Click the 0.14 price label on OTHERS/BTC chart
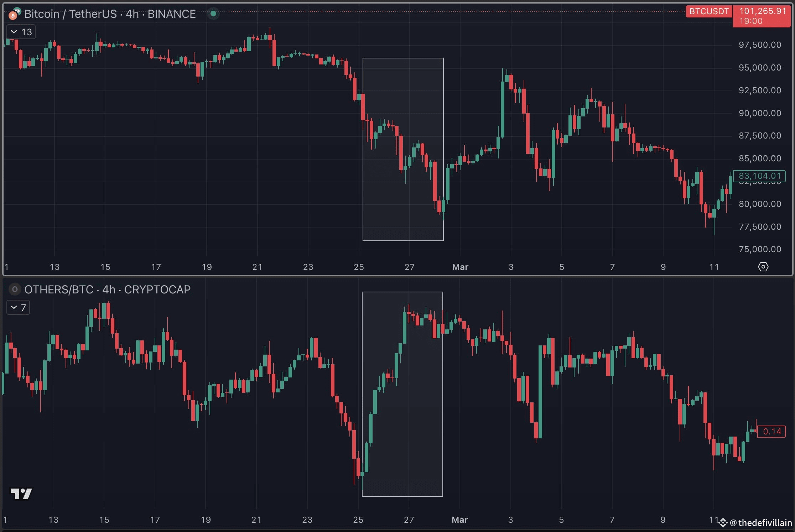Viewport: 795px width, 532px height. click(x=772, y=432)
